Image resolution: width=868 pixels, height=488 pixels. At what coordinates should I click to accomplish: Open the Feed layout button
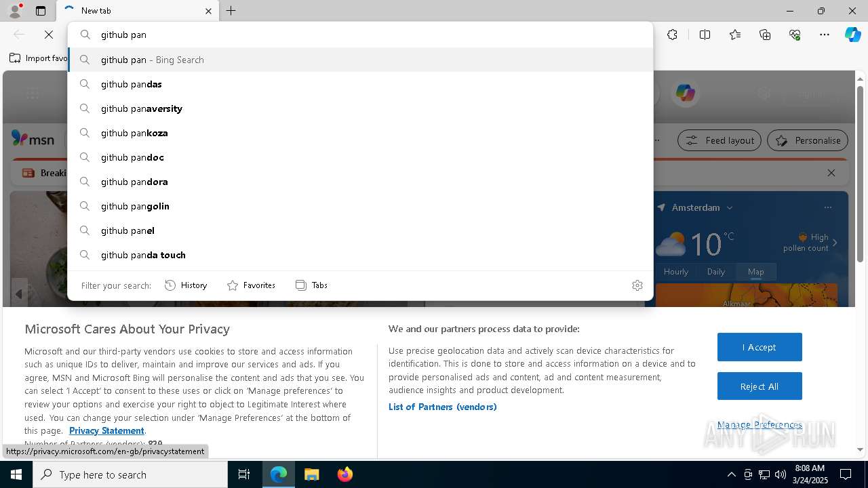click(x=720, y=140)
